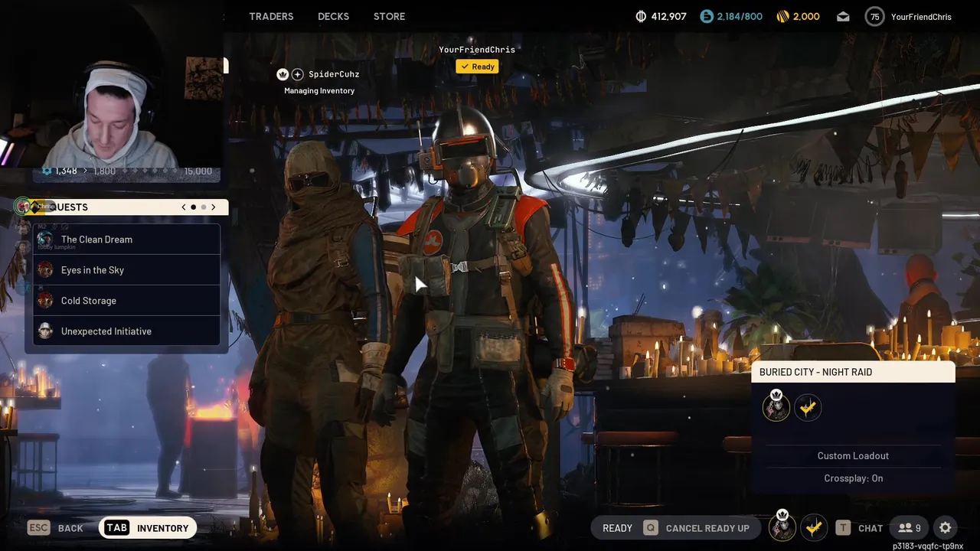Open the Store tab
The width and height of the screenshot is (980, 551).
click(x=389, y=16)
